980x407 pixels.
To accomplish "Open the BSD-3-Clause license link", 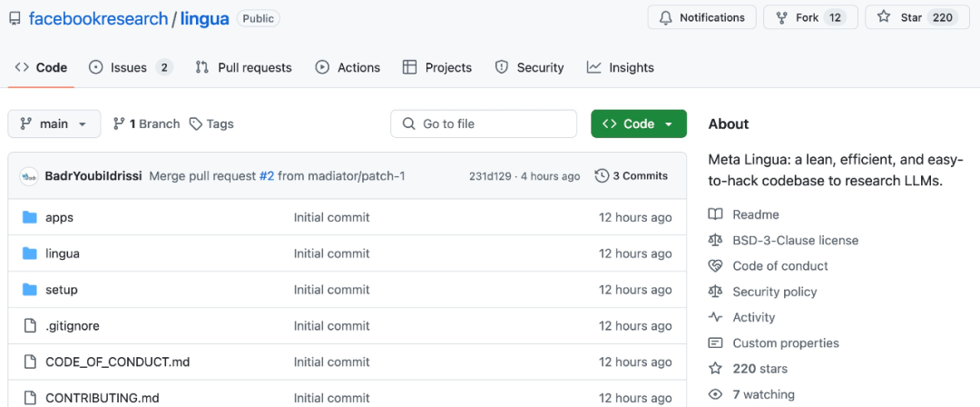I will [795, 240].
